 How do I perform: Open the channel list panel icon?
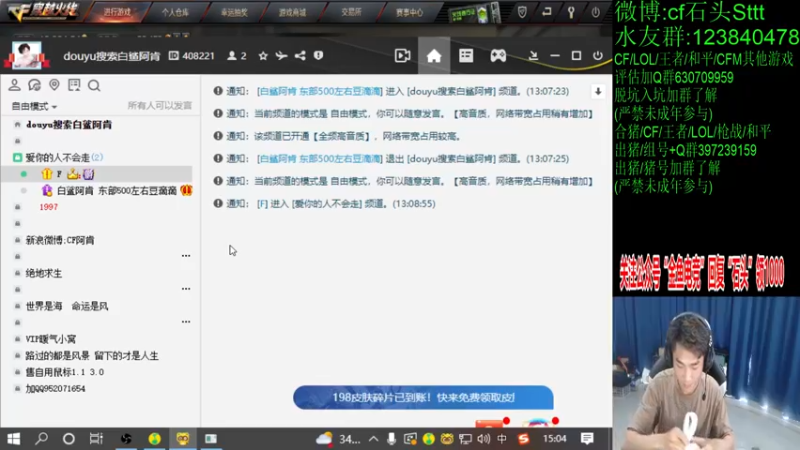click(x=466, y=56)
